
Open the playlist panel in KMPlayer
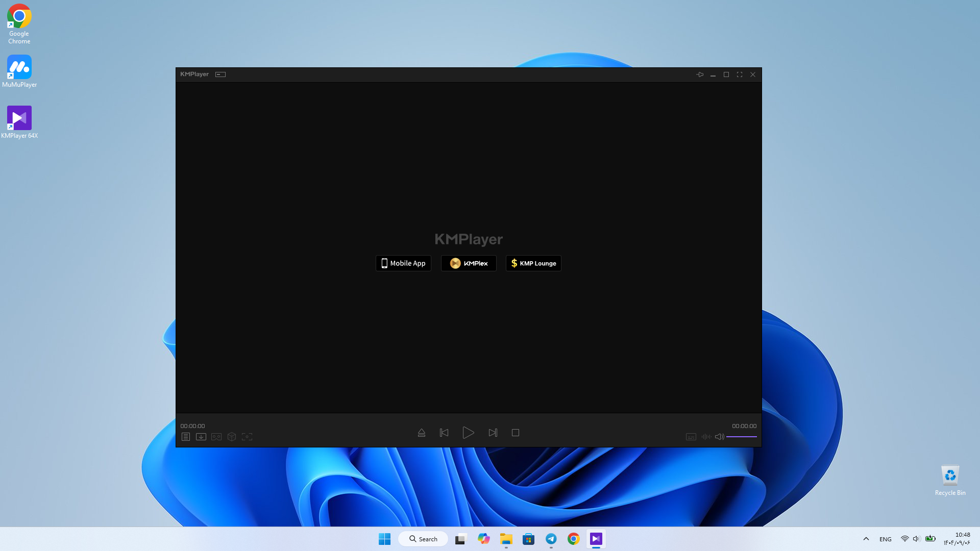tap(186, 437)
